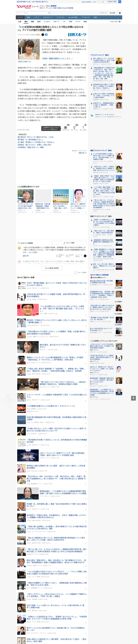The height and width of the screenshot is (644, 138).
Task: Select the スポーツ category tab
Action: pos(56,21)
